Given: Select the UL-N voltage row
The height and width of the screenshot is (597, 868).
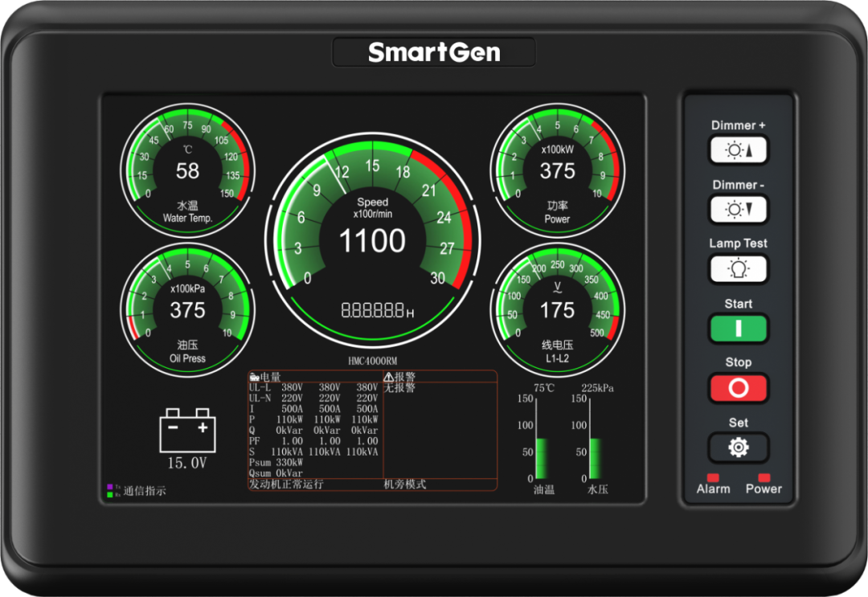Looking at the screenshot, I should tap(313, 398).
